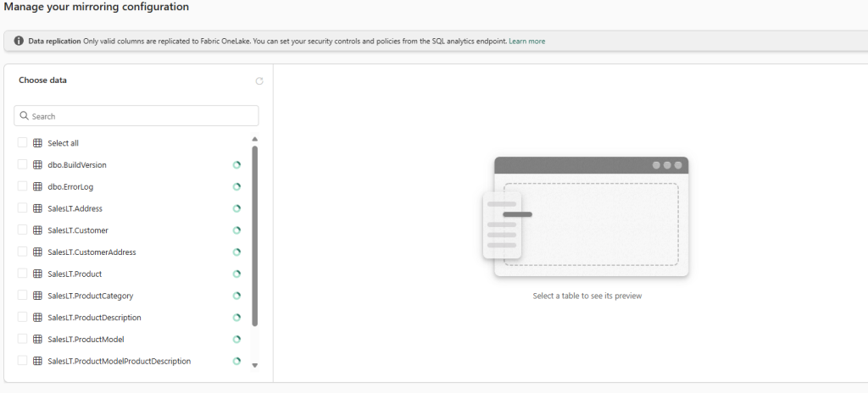Click loading status icon for SalesLT.ProductDescription
The height and width of the screenshot is (393, 868).
point(237,318)
